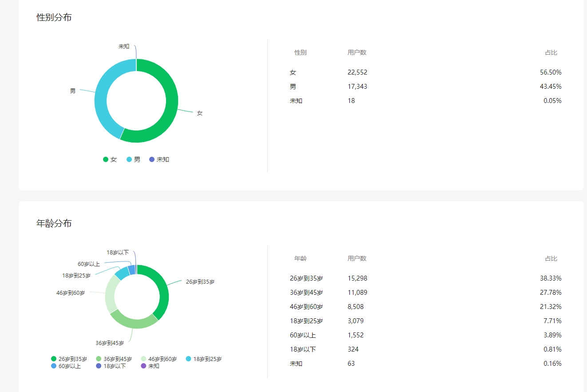Click the 性别分布 section title
Viewport: 587px width, 392px height.
point(54,17)
